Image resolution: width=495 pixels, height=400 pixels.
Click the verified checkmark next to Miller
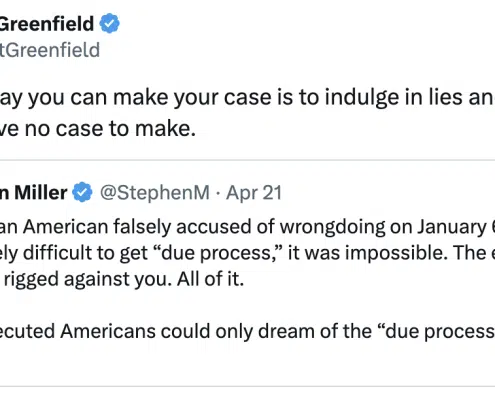tap(82, 192)
